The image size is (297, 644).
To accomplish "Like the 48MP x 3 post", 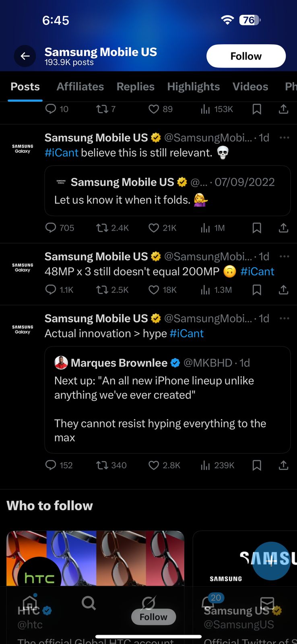I will 154,290.
